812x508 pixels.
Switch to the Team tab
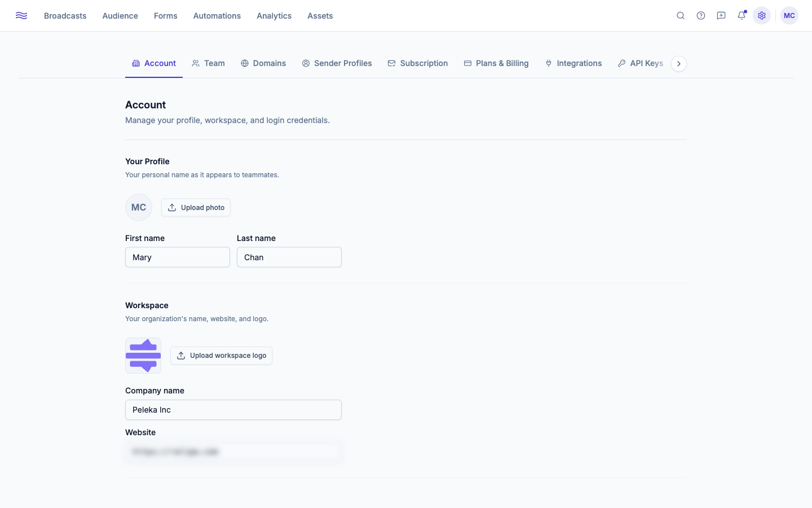click(208, 63)
